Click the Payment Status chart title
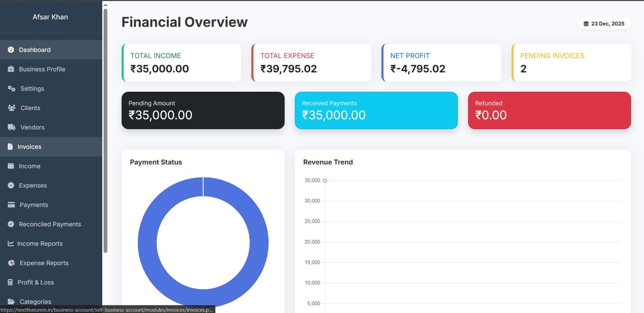644x313 pixels. [x=156, y=162]
